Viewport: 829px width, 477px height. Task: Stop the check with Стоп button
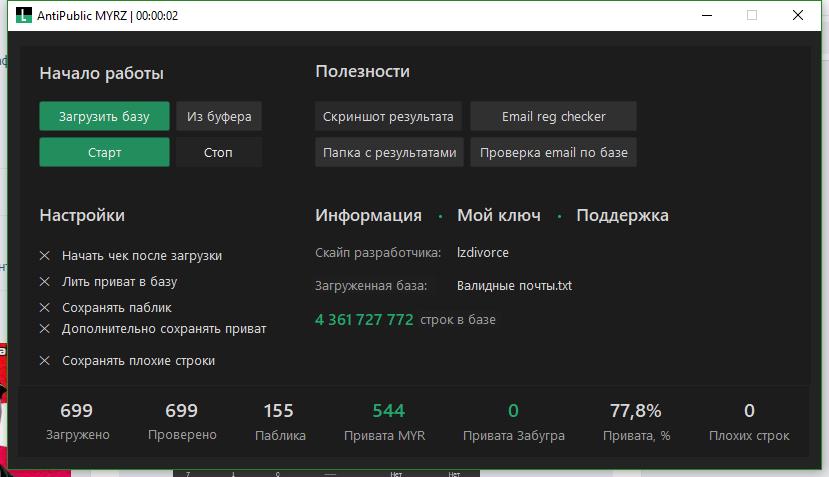(218, 153)
